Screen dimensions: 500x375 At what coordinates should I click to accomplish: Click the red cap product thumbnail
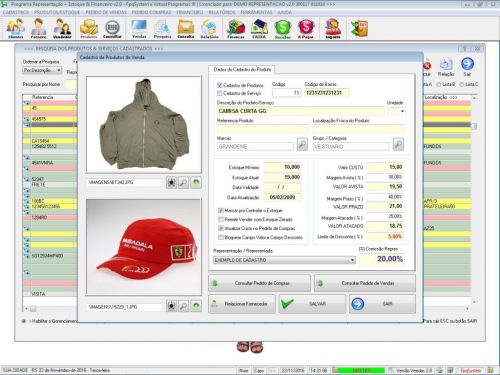pos(144,247)
